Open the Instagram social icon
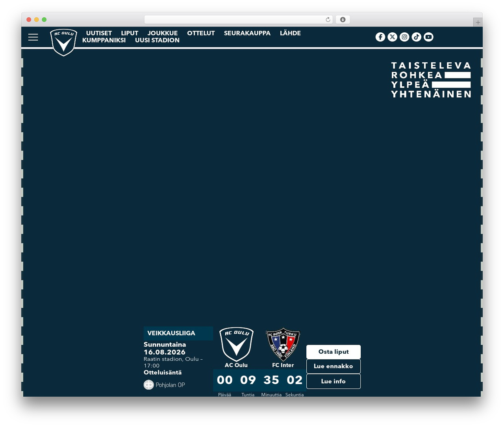The image size is (504, 427). coord(404,37)
